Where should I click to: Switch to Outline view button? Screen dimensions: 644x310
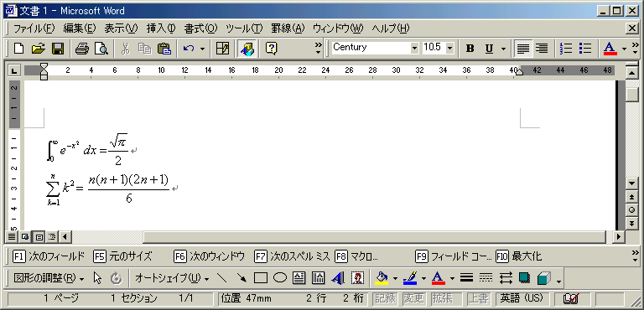click(x=51, y=236)
